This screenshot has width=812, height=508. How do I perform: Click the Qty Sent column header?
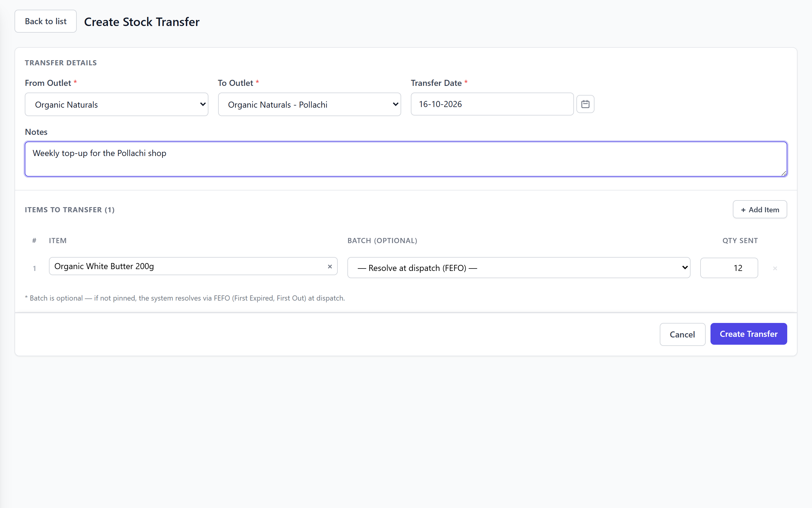(x=740, y=241)
